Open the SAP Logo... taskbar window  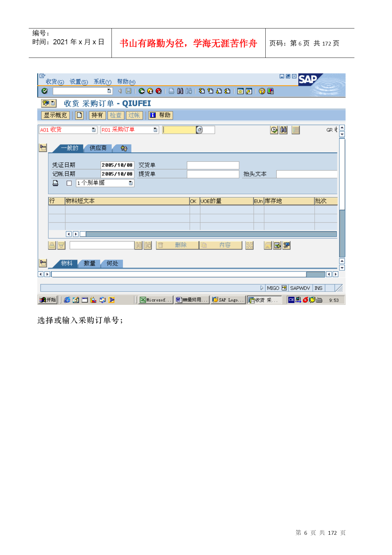point(229,300)
